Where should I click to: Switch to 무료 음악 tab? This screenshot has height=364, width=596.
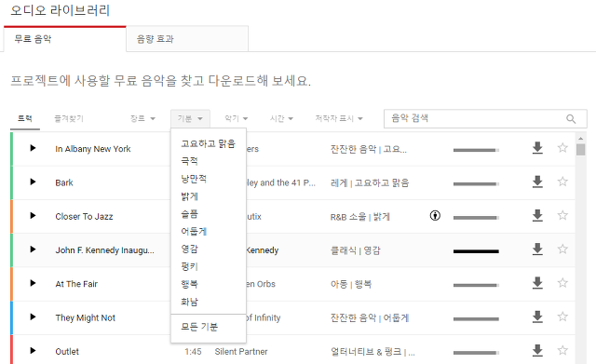[x=65, y=39]
